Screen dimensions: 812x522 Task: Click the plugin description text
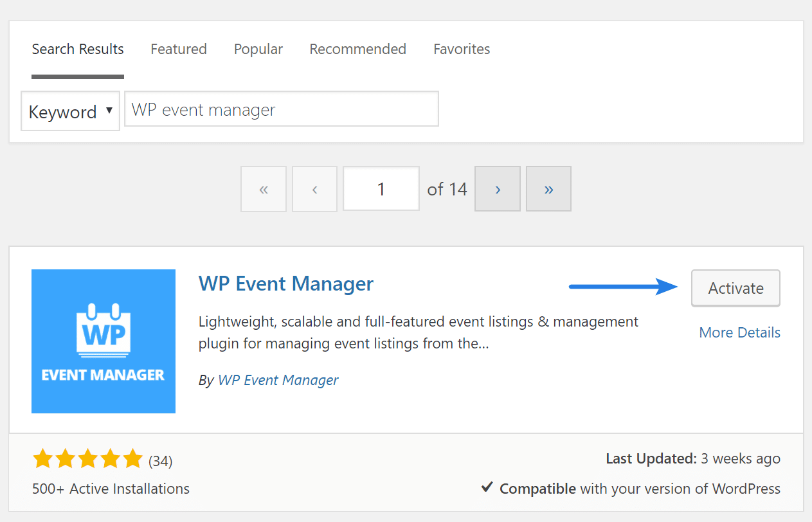[419, 332]
